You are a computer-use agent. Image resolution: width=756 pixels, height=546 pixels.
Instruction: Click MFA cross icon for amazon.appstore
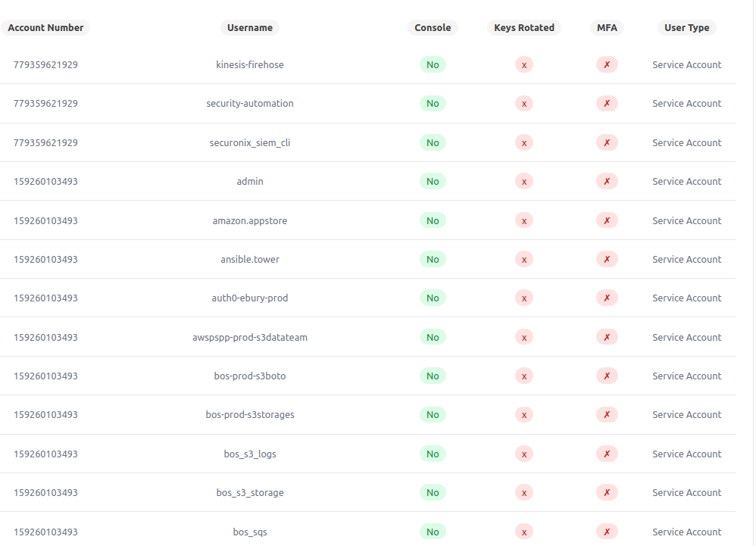tap(607, 220)
